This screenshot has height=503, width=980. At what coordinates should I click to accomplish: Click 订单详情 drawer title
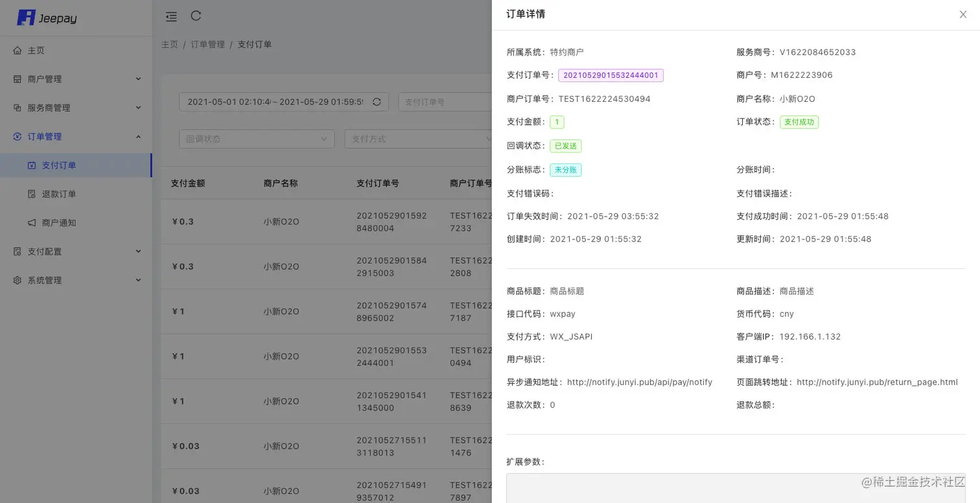526,14
